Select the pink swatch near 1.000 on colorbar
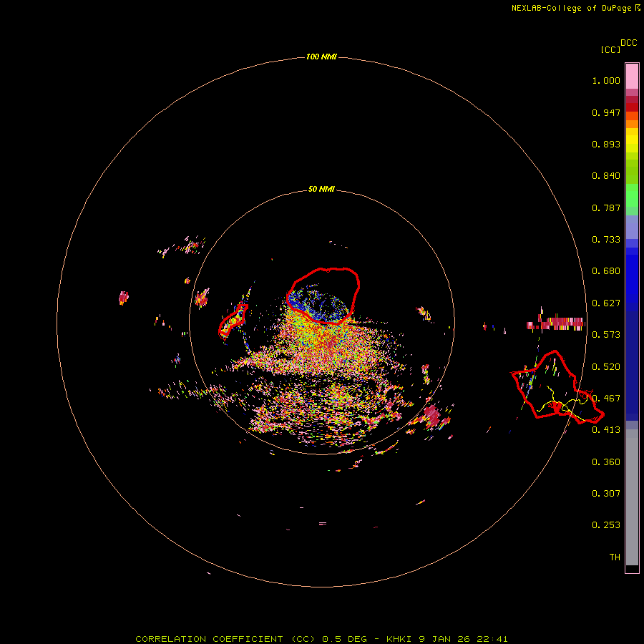The height and width of the screenshot is (644, 644). pos(632,77)
